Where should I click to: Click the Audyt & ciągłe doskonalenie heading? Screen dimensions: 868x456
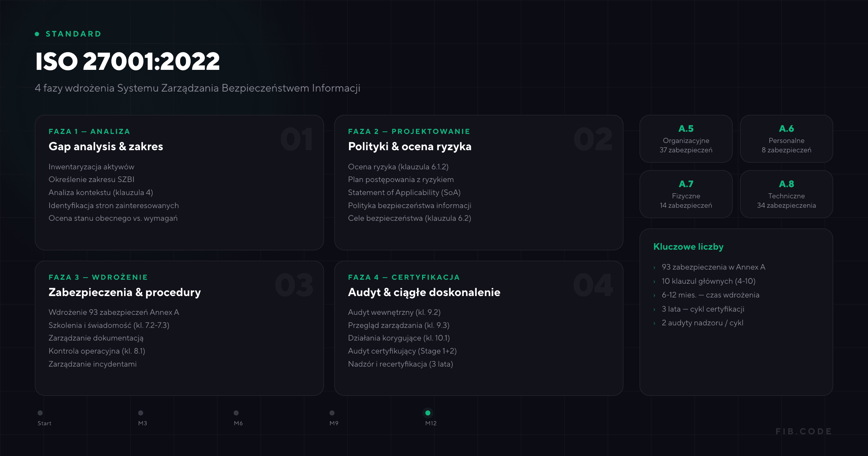click(424, 292)
